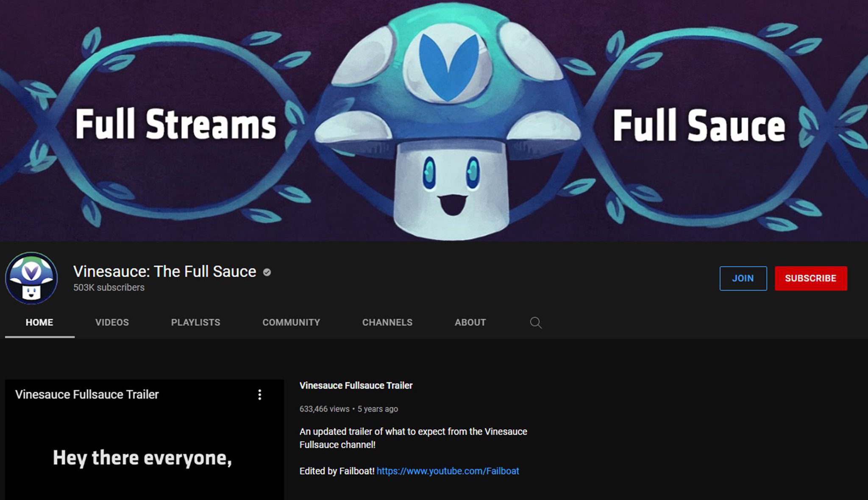
Task: Click the 'Edited by Failboat!' text
Action: coord(337,471)
